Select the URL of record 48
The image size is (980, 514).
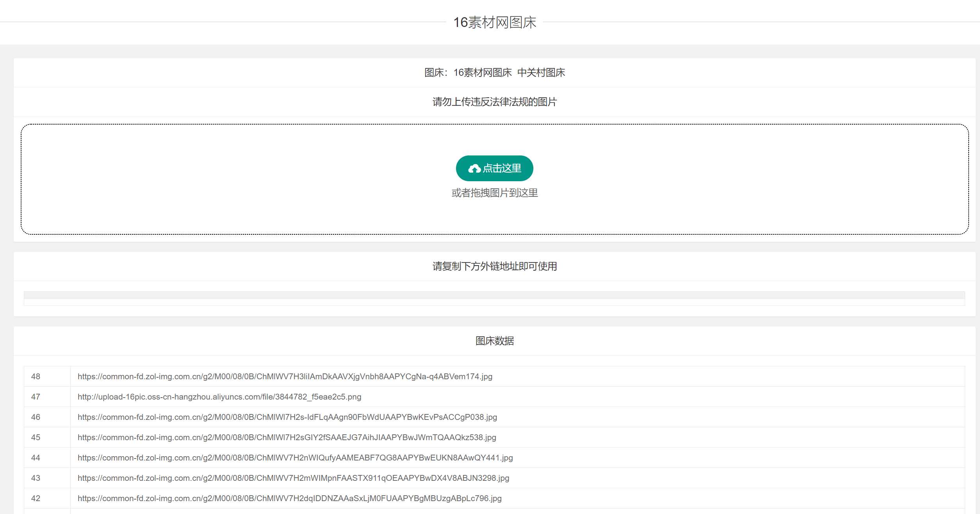click(285, 377)
